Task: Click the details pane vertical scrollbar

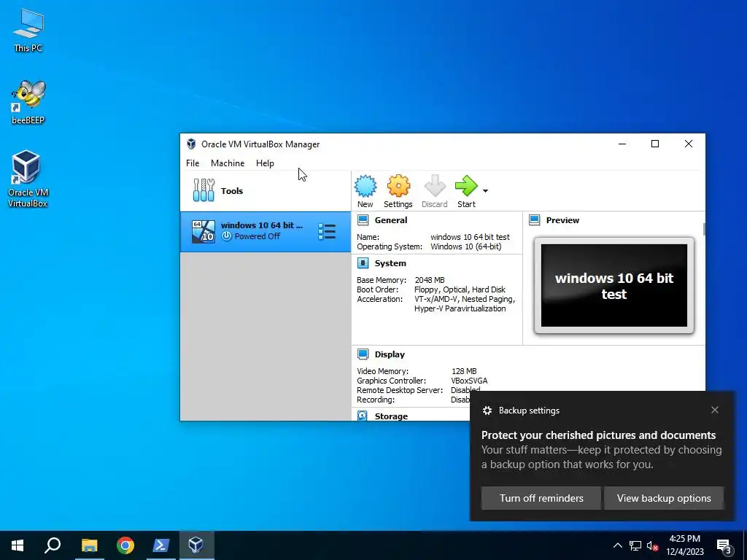Action: coord(704,228)
